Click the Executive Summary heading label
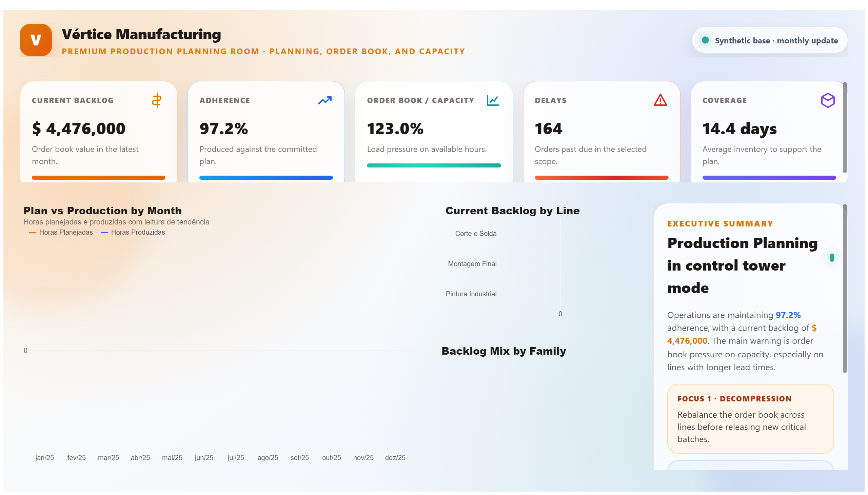The height and width of the screenshot is (495, 868). tap(720, 224)
